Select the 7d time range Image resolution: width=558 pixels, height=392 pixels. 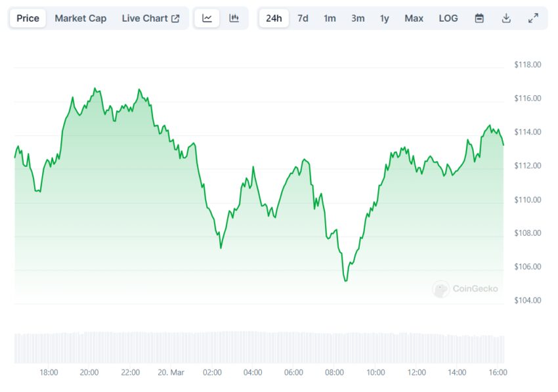coord(303,18)
